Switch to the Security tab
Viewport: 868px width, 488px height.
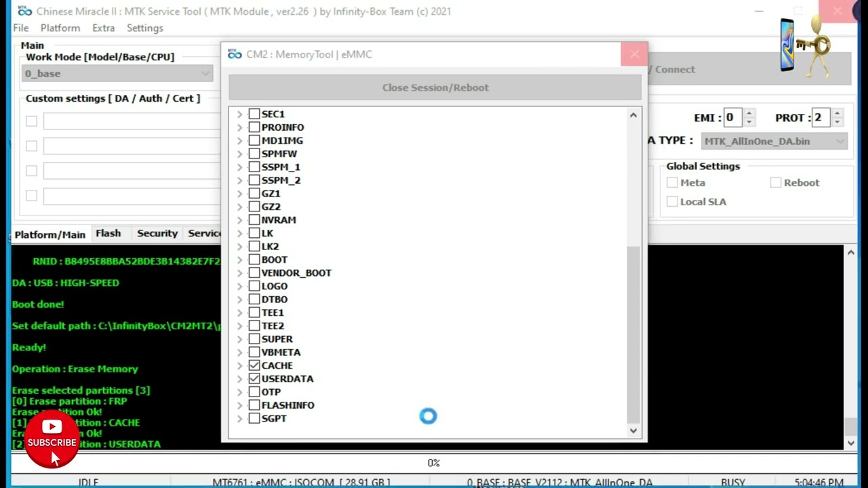click(x=157, y=233)
